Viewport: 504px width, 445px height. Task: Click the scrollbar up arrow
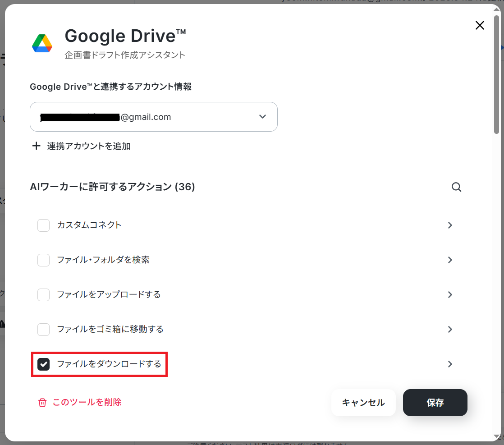tap(497, 9)
